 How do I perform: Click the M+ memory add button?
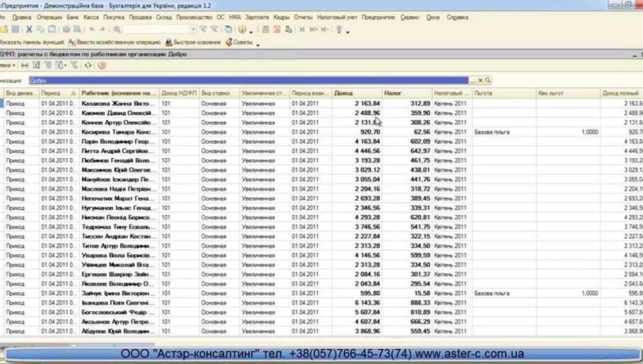coord(313,29)
